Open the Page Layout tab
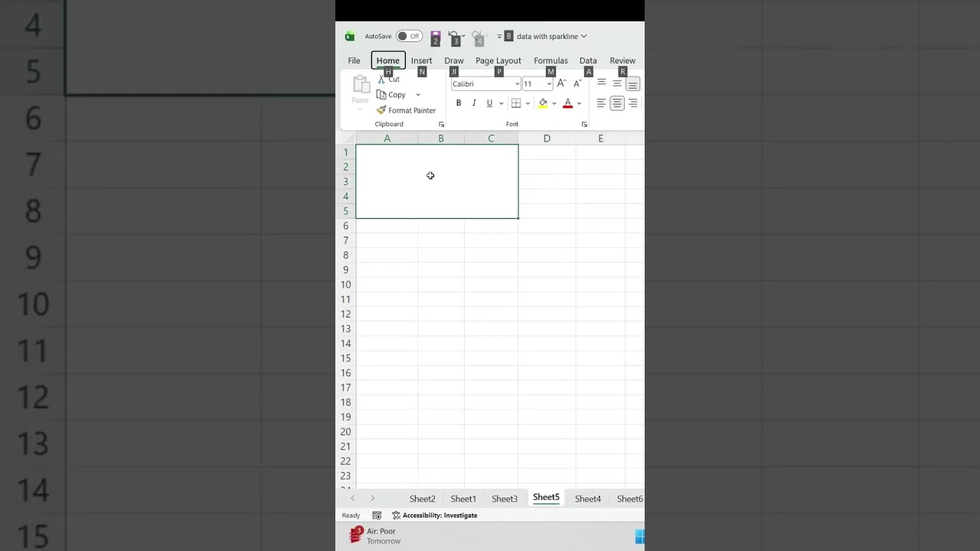980x551 pixels. click(x=498, y=60)
